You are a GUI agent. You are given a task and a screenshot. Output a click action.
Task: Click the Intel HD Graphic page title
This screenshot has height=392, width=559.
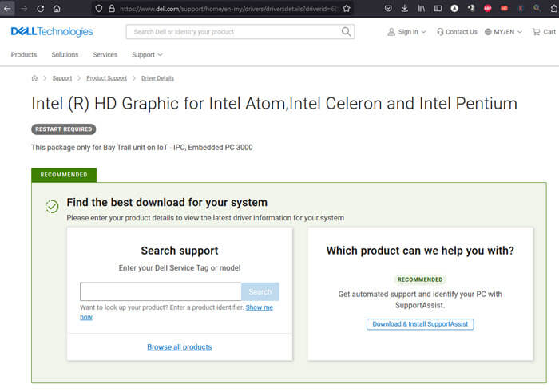pos(274,104)
